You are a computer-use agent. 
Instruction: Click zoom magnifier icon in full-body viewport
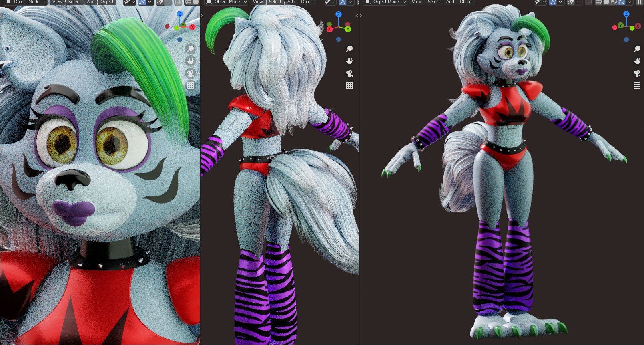click(637, 49)
